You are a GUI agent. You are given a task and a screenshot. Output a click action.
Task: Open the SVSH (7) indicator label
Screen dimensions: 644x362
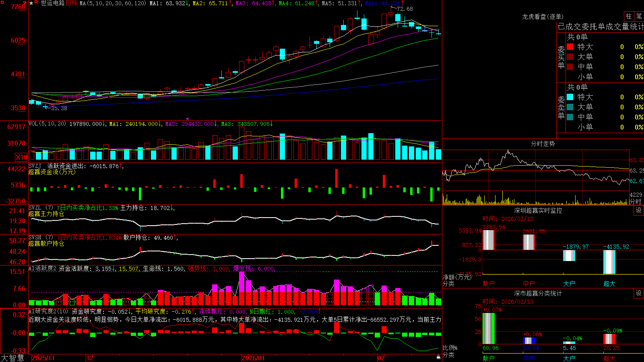(x=41, y=238)
